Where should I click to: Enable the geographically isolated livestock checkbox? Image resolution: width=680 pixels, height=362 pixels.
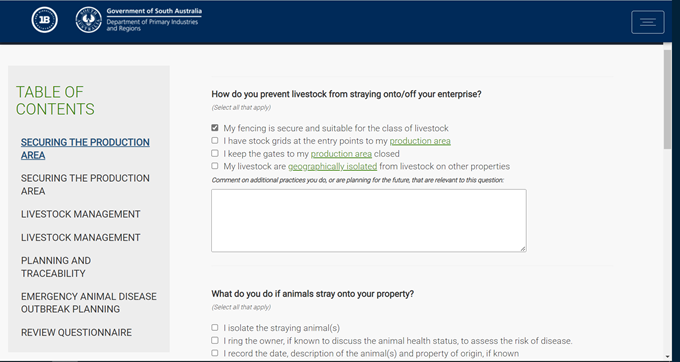[215, 166]
